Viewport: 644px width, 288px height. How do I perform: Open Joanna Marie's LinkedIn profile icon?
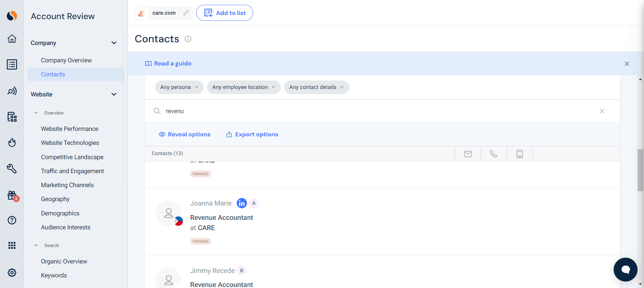pyautogui.click(x=242, y=203)
